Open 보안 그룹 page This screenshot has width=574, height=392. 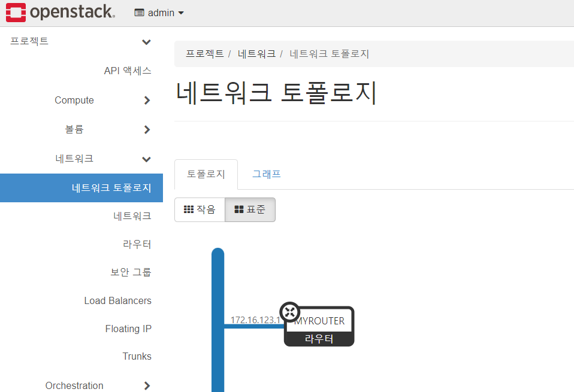click(x=131, y=272)
